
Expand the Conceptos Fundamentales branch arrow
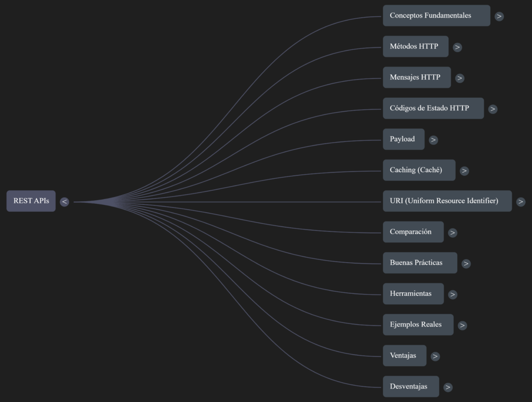(499, 16)
